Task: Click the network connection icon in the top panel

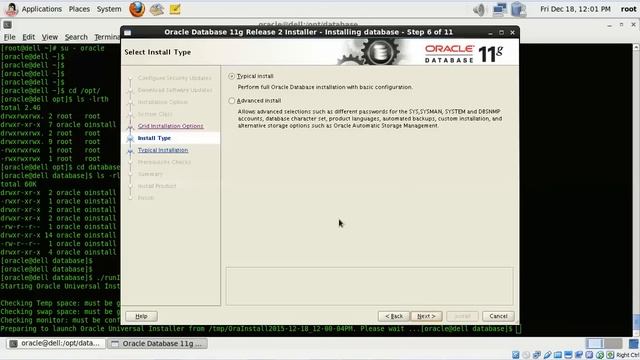Action: click(x=500, y=9)
